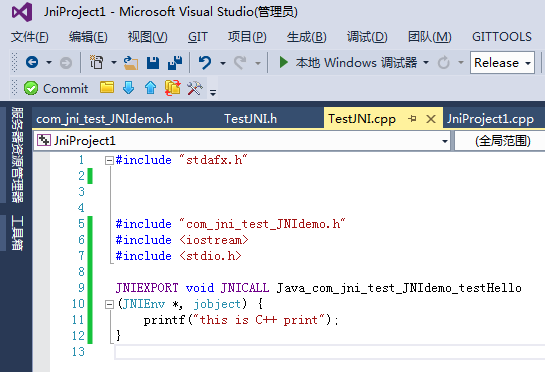Screen dimensions: 545x372
Task: Collapse the #include block at line 1
Action: (x=109, y=160)
